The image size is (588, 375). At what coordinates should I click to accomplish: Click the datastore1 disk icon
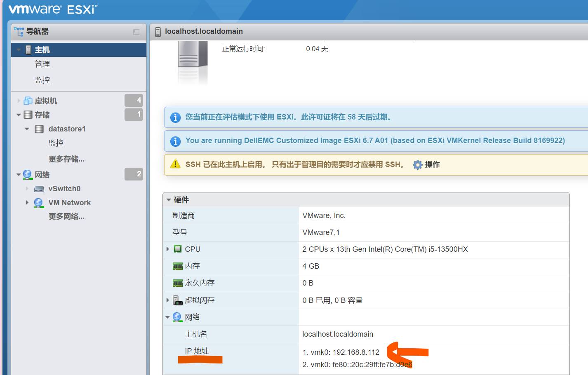[x=39, y=129]
